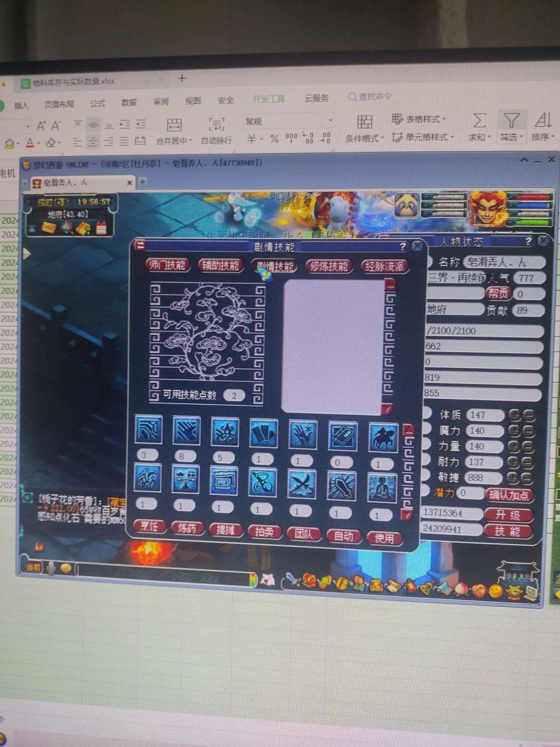
Task: Open the sum (求和) icon in ribbon
Action: coord(479,121)
